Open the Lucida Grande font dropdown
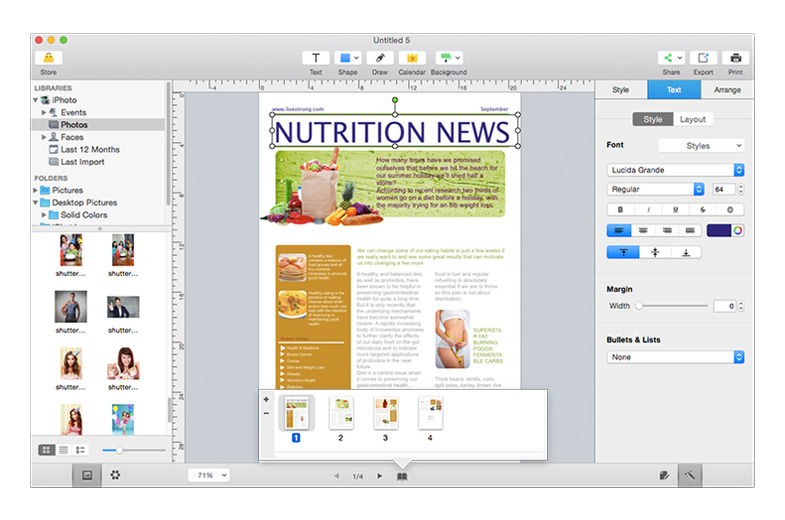 [x=675, y=170]
